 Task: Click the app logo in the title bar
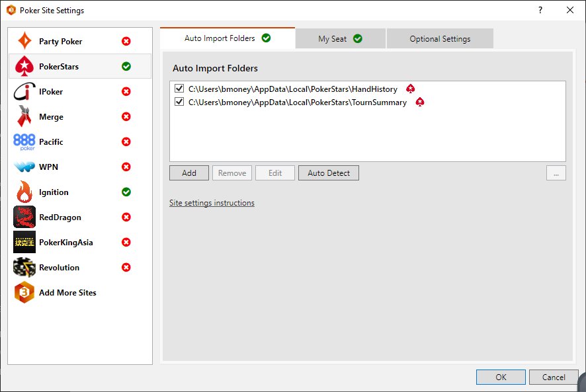coord(11,10)
